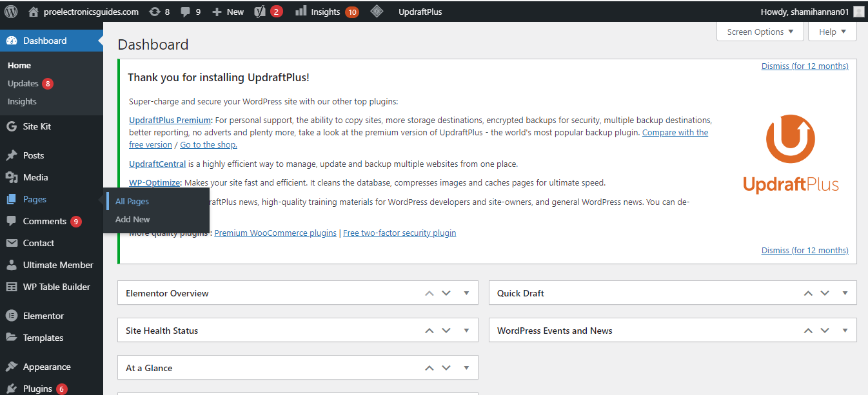Open the updates icon showing 8
Screen dimensions: 868x395
click(x=155, y=12)
